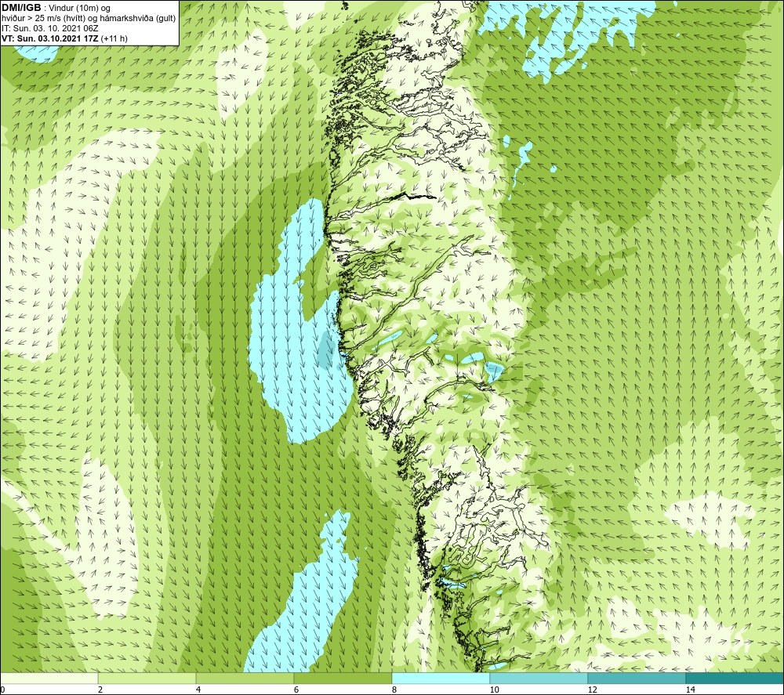Select the 2–4 m/s light green scale segment
Viewport: 784px width, 695px height.
click(147, 679)
